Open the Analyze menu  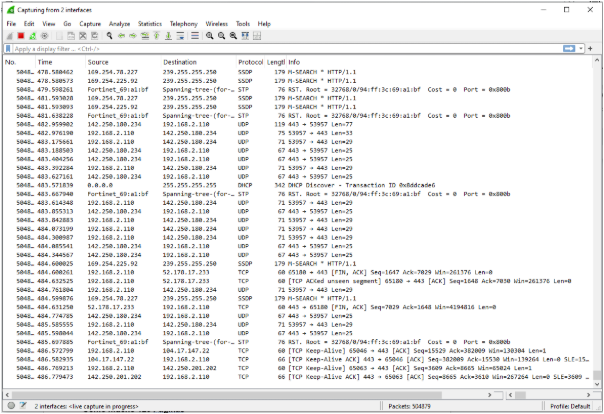coord(118,22)
